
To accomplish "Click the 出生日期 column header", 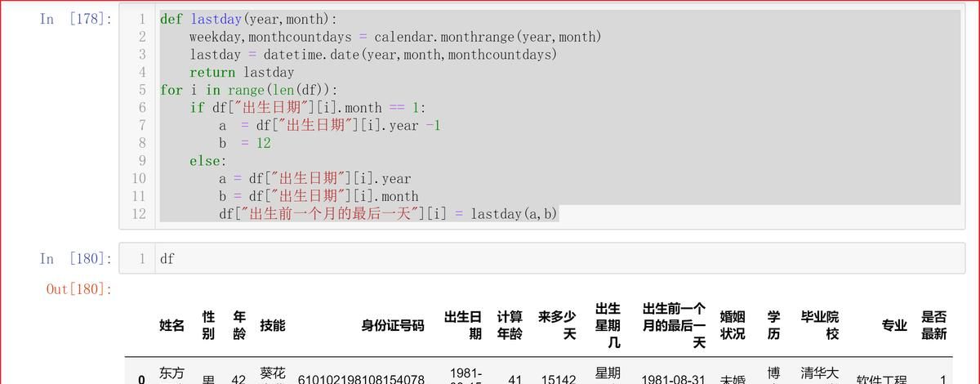I will point(463,325).
